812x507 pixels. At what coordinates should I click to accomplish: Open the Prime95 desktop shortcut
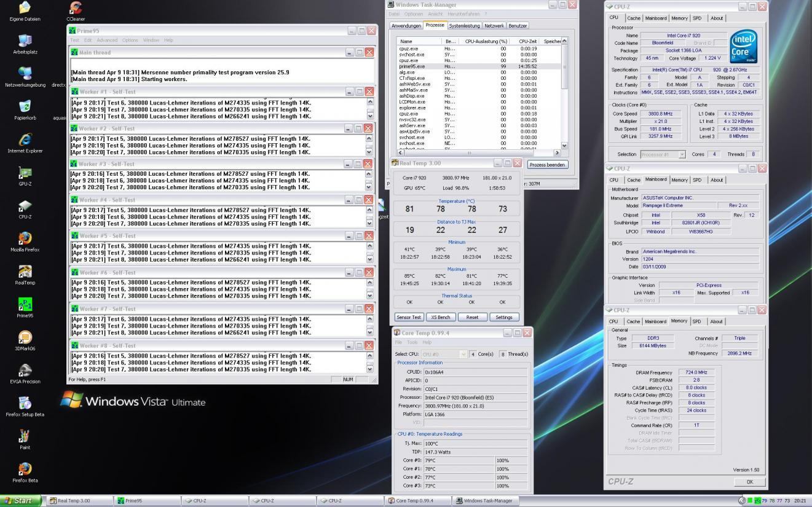click(25, 309)
